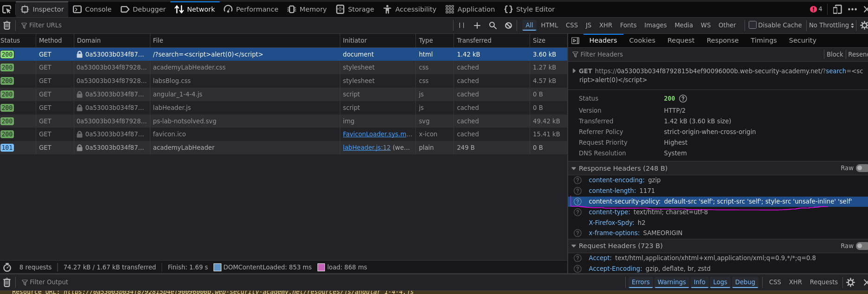The height and width of the screenshot is (294, 868).
Task: Open help for content-type header
Action: pyautogui.click(x=577, y=212)
